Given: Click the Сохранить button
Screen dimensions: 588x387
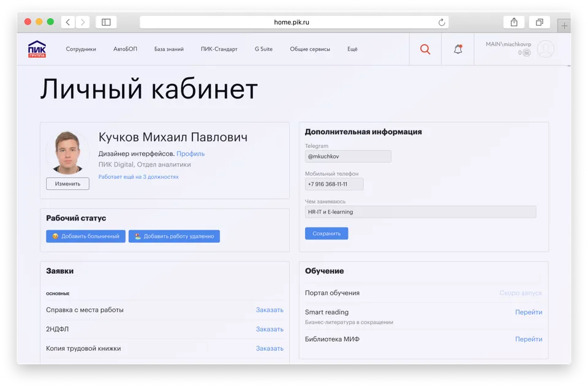Looking at the screenshot, I should (326, 233).
